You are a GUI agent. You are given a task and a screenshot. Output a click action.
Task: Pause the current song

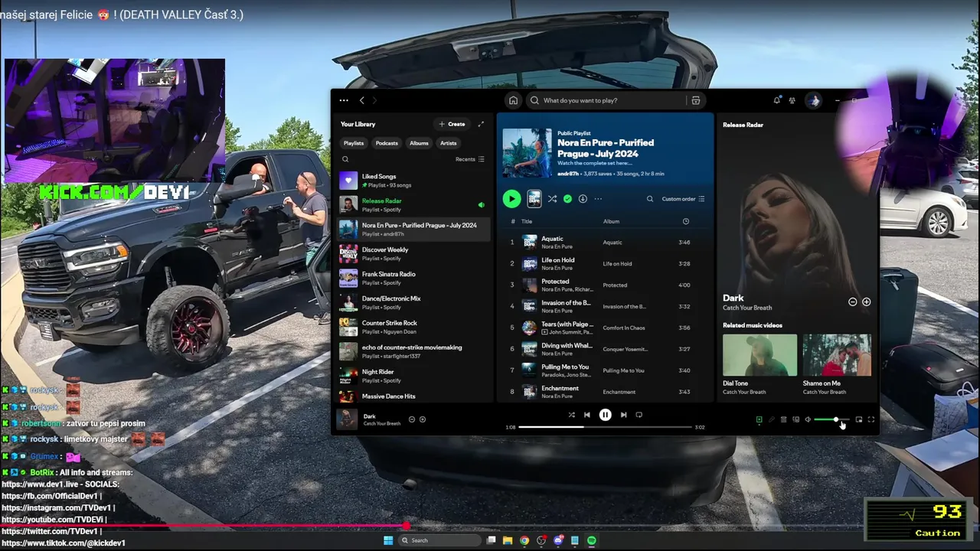(x=605, y=415)
